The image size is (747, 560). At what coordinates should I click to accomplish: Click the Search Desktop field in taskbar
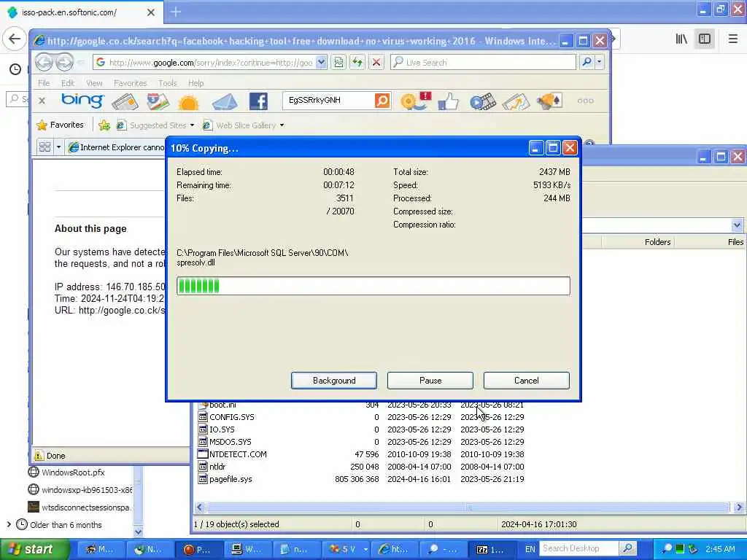click(x=578, y=548)
